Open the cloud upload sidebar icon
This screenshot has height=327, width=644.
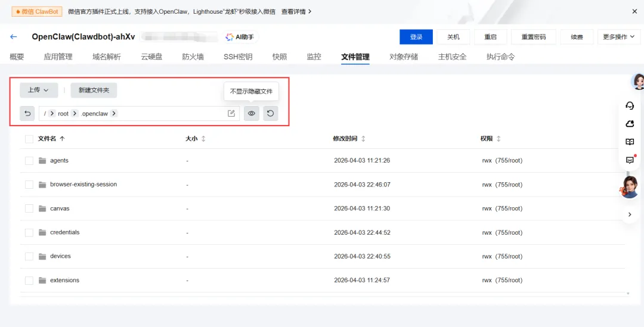pos(630,123)
